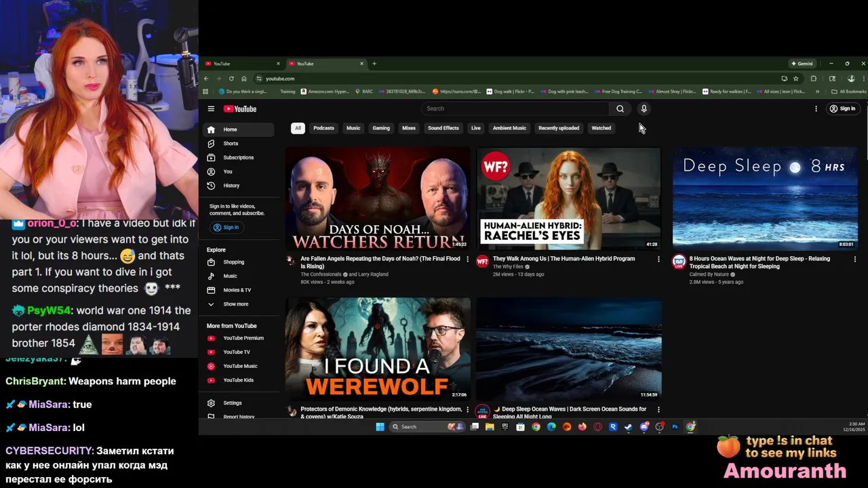Bookmark this page with star icon
Image resolution: width=868 pixels, height=488 pixels.
[x=796, y=79]
